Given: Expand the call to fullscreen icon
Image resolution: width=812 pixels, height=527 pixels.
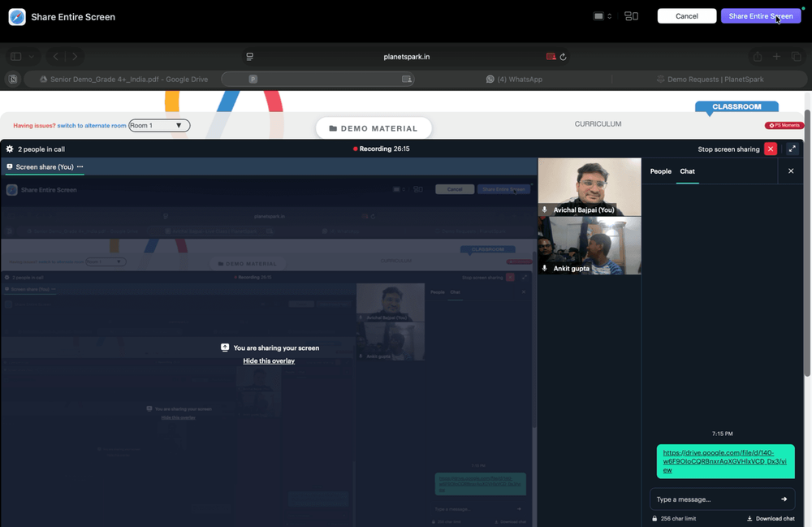Looking at the screenshot, I should 793,149.
